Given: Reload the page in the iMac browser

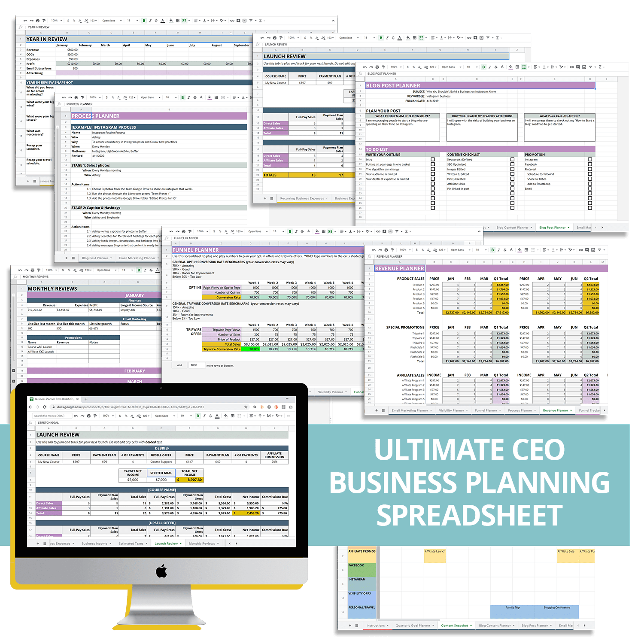Looking at the screenshot, I should 44,407.
